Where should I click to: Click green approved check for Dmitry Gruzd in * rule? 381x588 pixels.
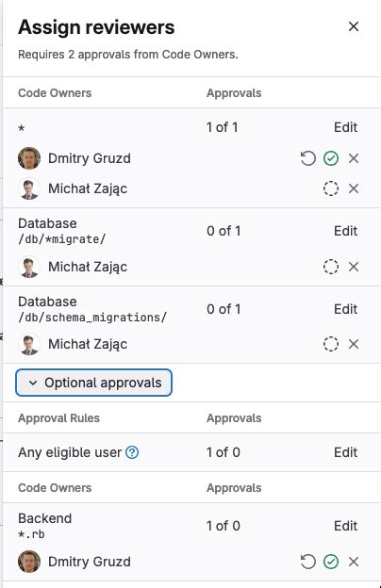pyautogui.click(x=331, y=158)
